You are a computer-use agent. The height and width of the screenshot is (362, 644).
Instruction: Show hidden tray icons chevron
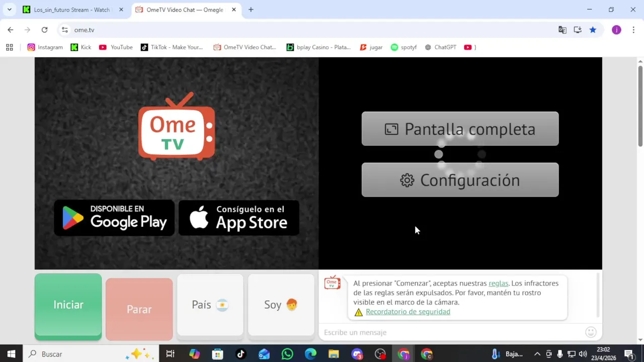click(x=537, y=354)
